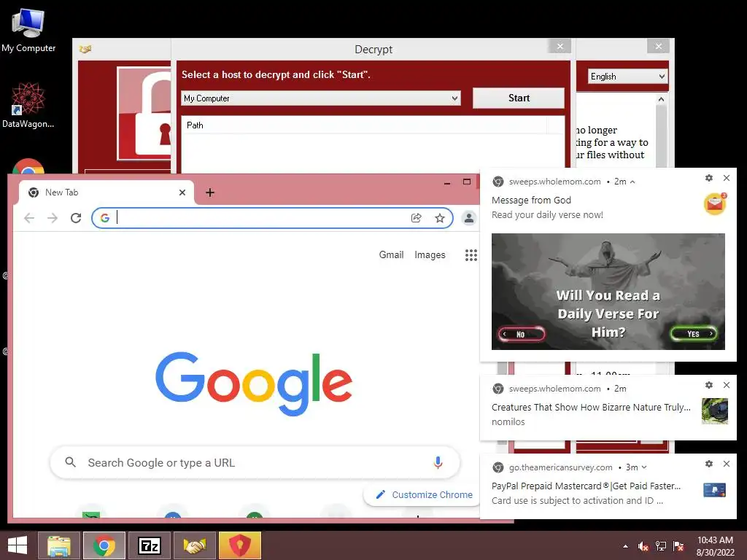Viewport: 747px width, 560px height.
Task: Open Images link
Action: coord(430,254)
